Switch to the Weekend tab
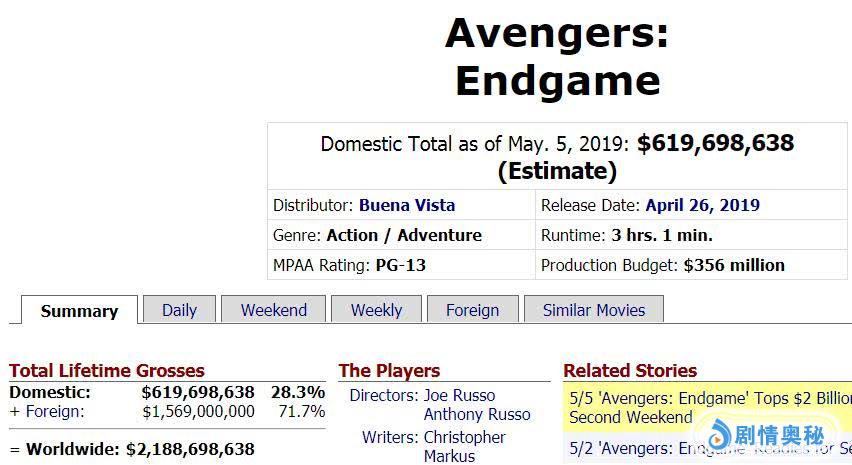 pos(273,310)
